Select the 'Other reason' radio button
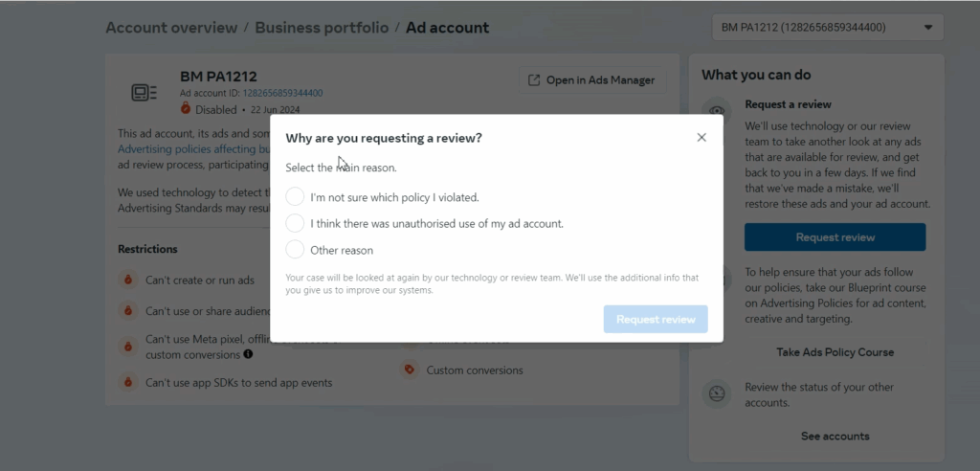The width and height of the screenshot is (980, 471). pyautogui.click(x=295, y=250)
